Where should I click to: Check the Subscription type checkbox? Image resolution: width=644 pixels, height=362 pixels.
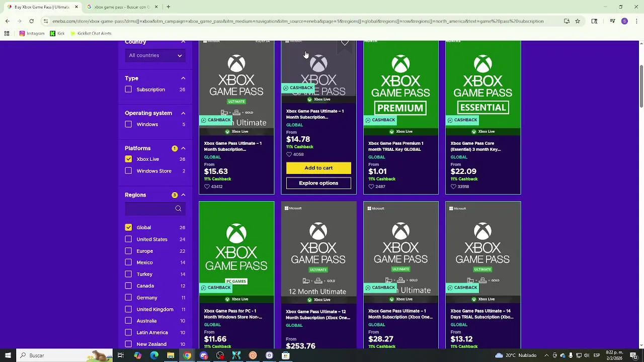pos(128,89)
